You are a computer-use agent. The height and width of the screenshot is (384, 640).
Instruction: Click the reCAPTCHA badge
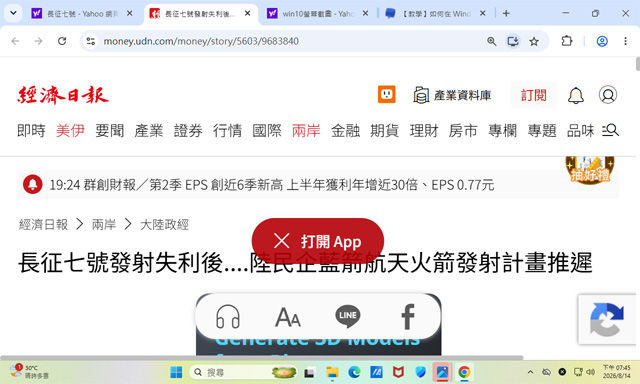(x=607, y=320)
